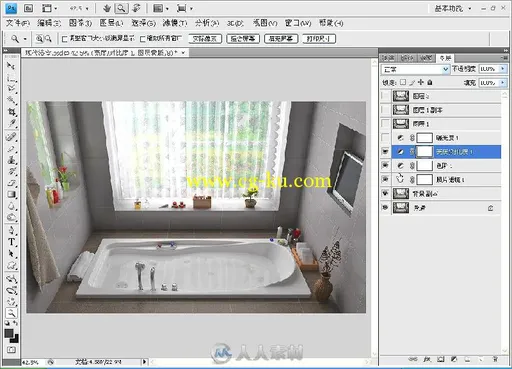This screenshot has width=512, height=369.
Task: Toggle lock transparent pixels box
Action: pos(403,82)
